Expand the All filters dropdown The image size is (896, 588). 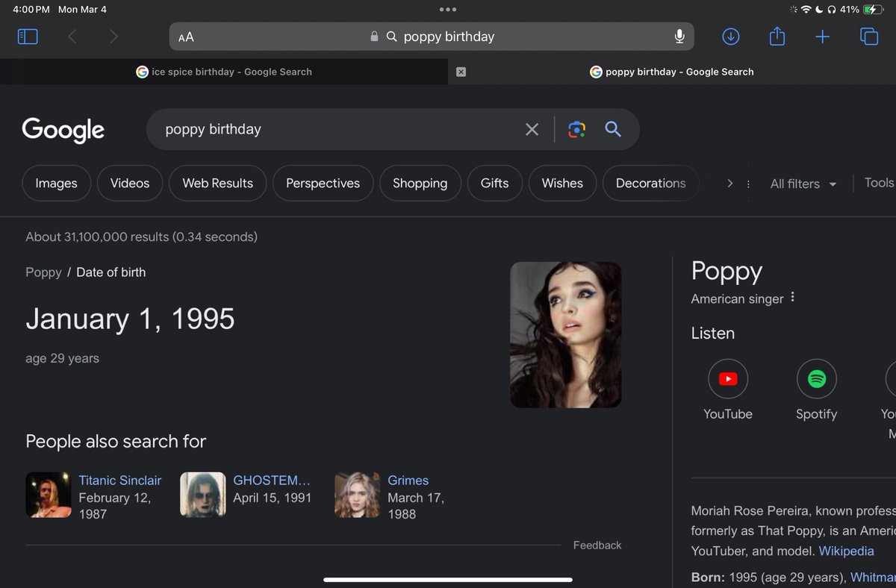(x=803, y=184)
